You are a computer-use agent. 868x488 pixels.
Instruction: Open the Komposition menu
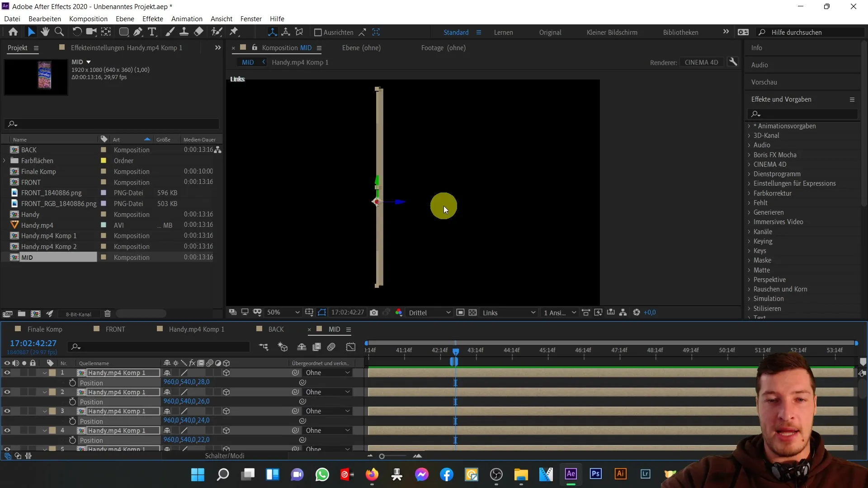[x=88, y=19]
